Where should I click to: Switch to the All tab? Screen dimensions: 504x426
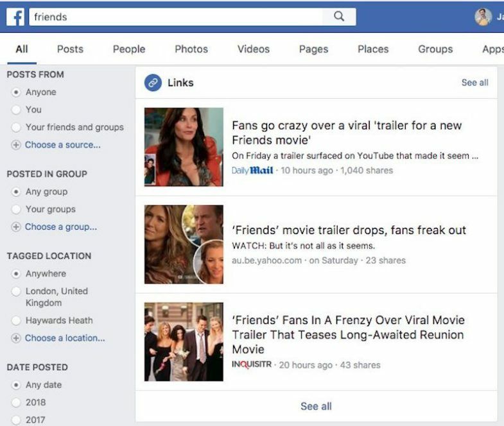[22, 49]
